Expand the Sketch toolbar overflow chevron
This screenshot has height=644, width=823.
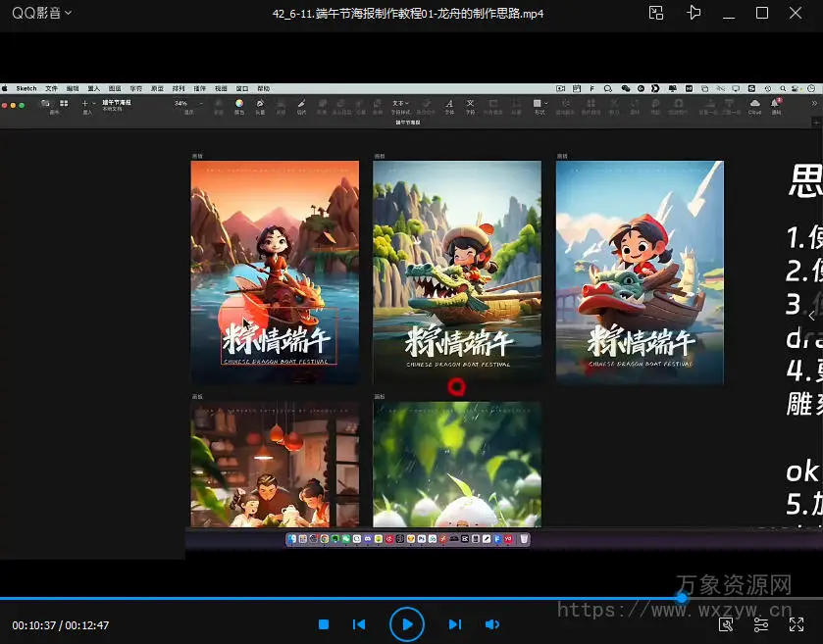(814, 103)
